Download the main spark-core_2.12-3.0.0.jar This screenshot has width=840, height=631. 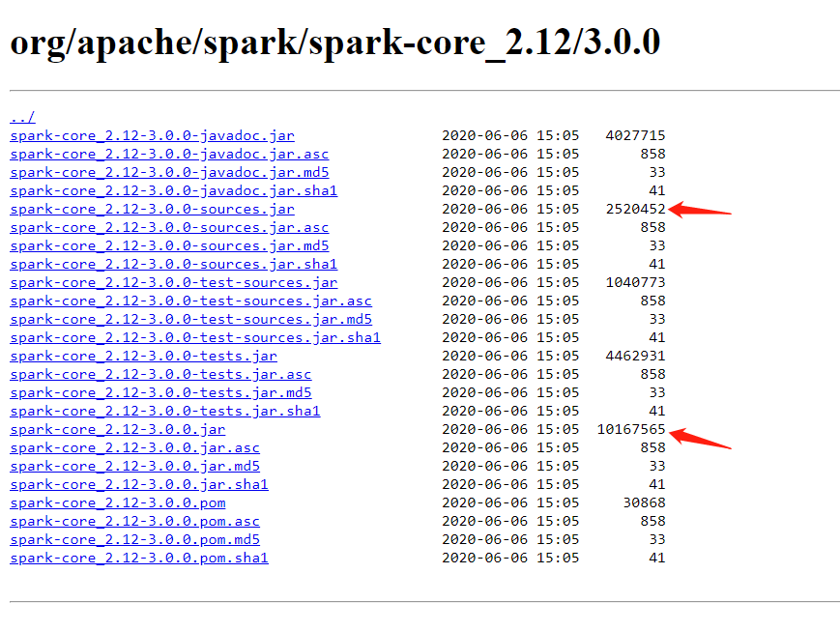coord(117,429)
